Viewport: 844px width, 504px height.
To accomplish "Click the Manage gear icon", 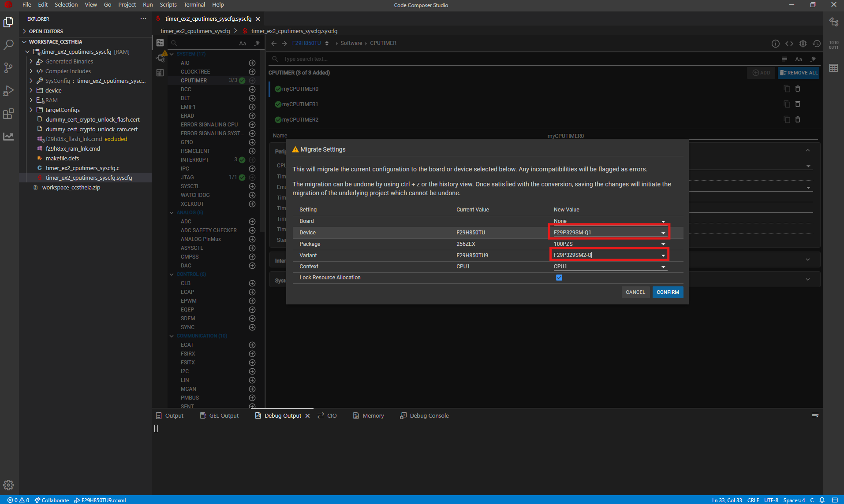I will (x=8, y=485).
